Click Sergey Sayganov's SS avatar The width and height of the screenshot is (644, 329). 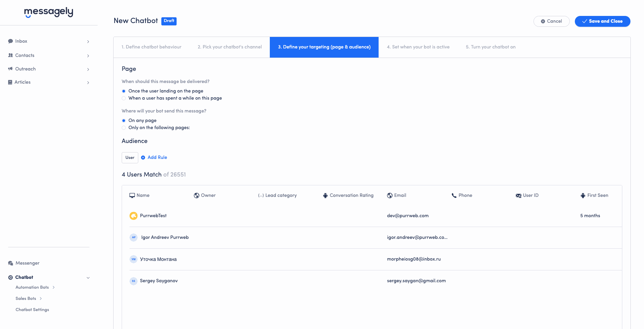pos(134,281)
